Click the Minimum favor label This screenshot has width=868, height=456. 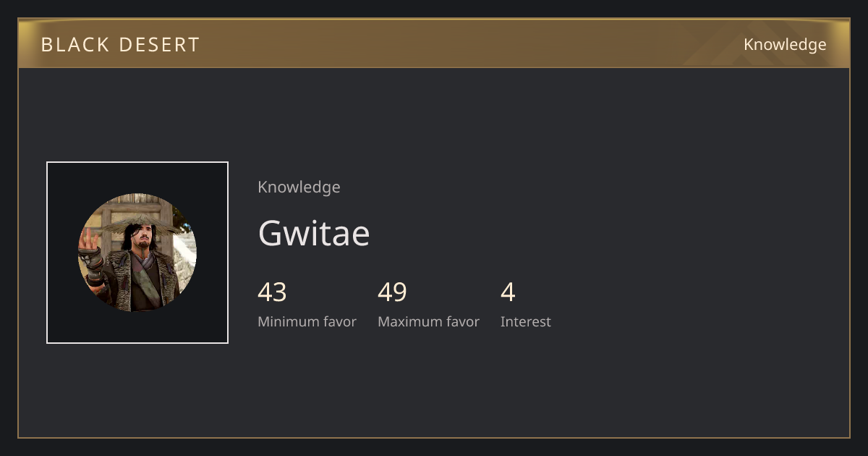(x=307, y=321)
